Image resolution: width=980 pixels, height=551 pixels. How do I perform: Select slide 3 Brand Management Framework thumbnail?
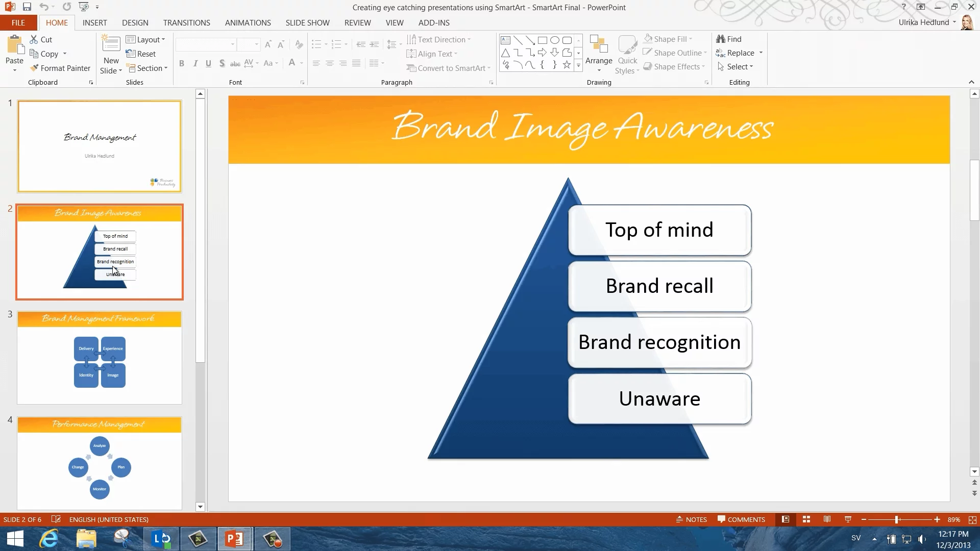100,357
